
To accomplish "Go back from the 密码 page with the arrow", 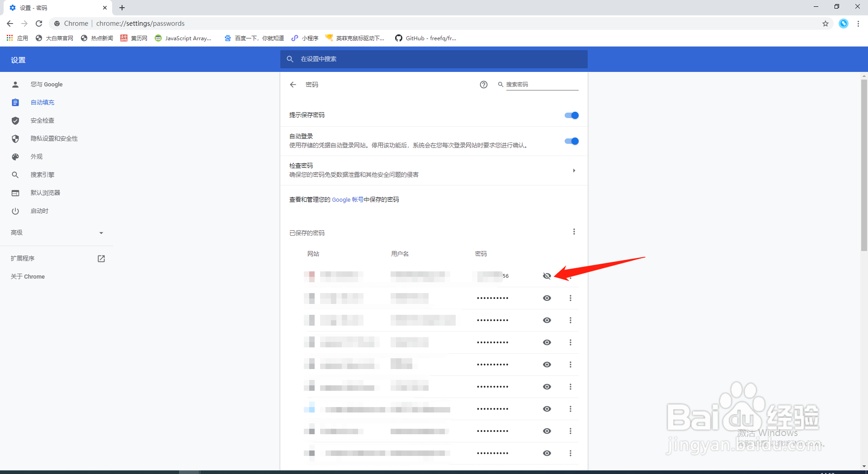I will point(293,85).
